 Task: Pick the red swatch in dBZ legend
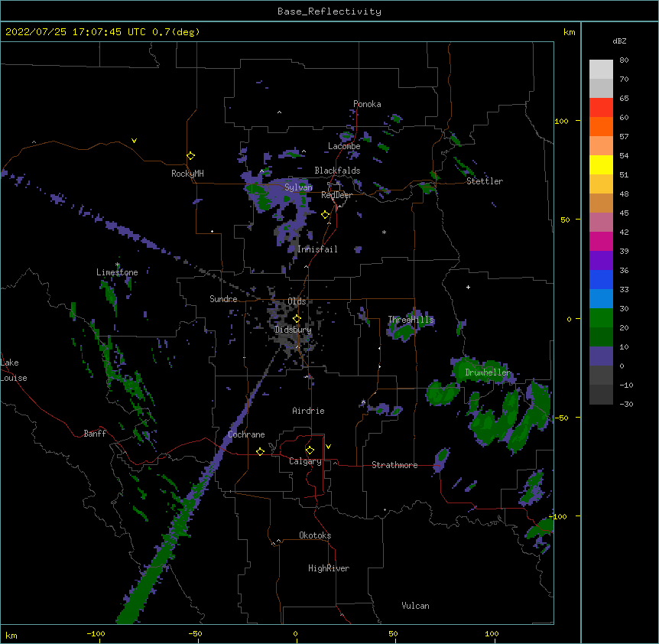pos(601,108)
